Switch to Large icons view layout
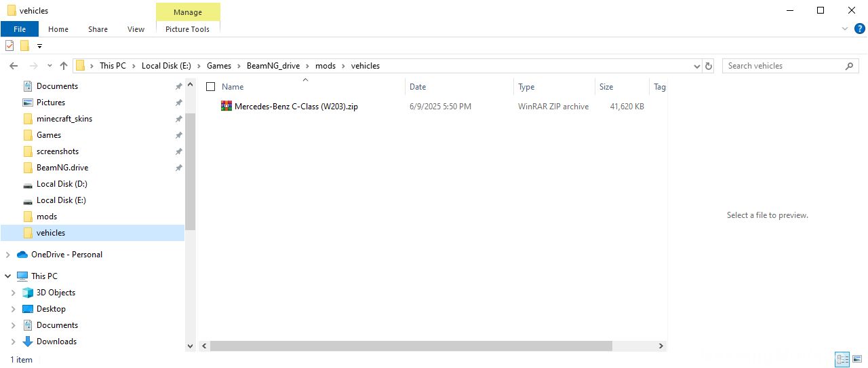Screen dimensions: 868x368 [858, 360]
